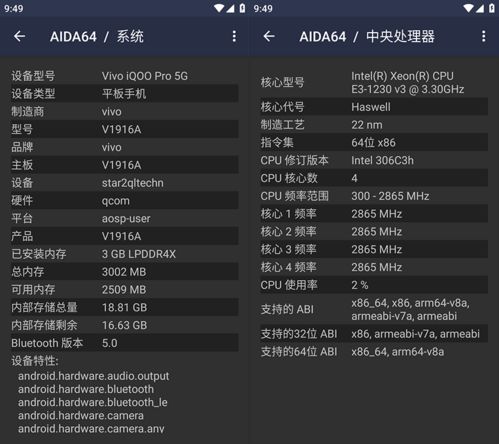Select the 支持的 ABI row
This screenshot has height=444, width=499.
coord(374,309)
